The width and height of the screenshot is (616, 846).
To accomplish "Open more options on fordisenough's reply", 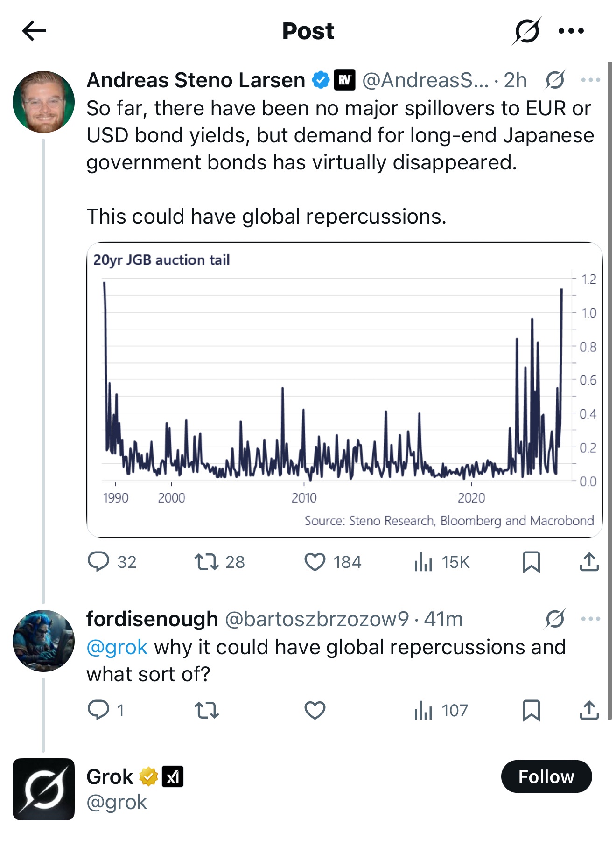I will (591, 618).
